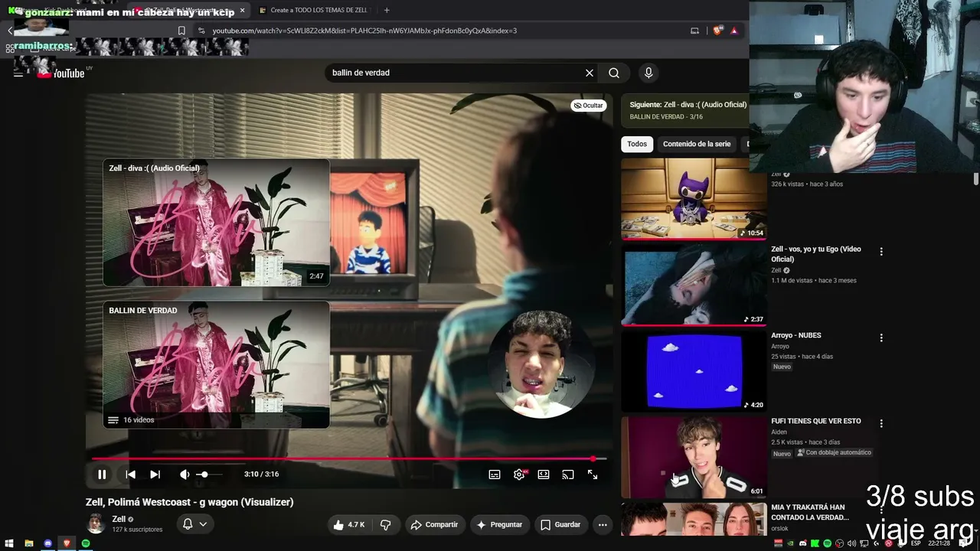Open the 'Zell - vos, yo y tu Ego' thumbnail

(x=694, y=285)
